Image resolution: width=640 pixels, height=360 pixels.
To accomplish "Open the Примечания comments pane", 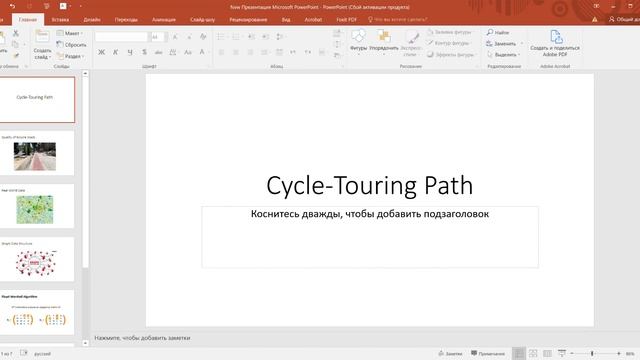I will (x=488, y=353).
